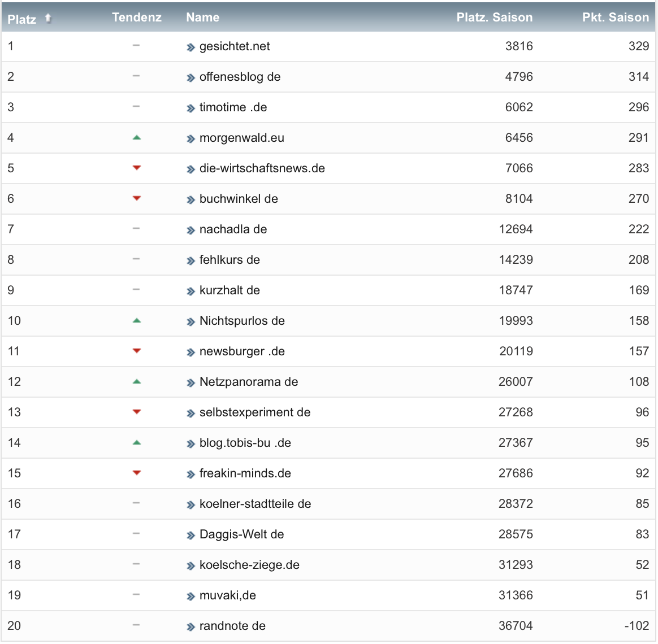658x644 pixels.
Task: Click the double-chevron icon beside muvaki,de
Action: pos(191,597)
